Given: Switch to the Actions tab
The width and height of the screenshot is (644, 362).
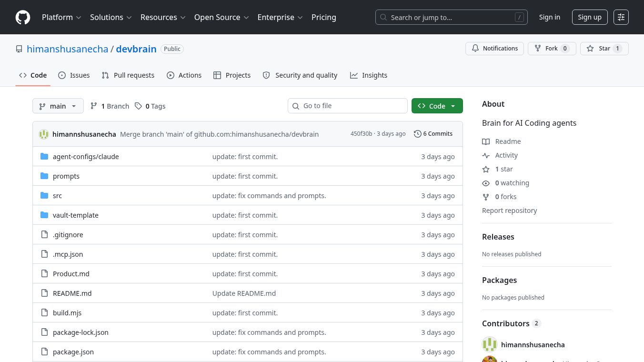Looking at the screenshot, I should [184, 75].
